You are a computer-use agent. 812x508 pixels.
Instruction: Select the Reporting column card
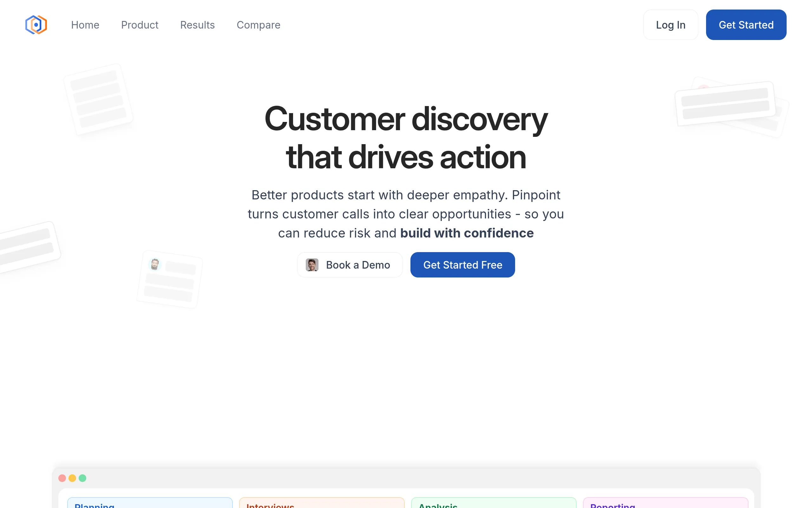point(665,503)
